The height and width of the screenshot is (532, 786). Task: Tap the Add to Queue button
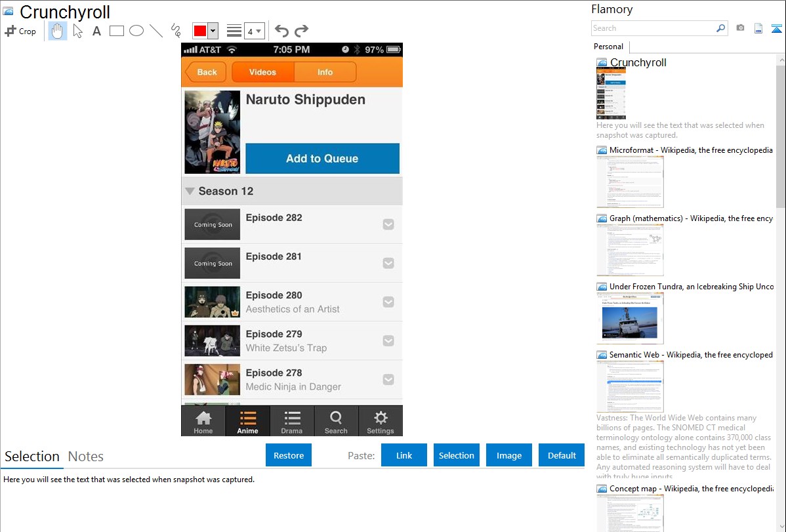[x=322, y=159]
